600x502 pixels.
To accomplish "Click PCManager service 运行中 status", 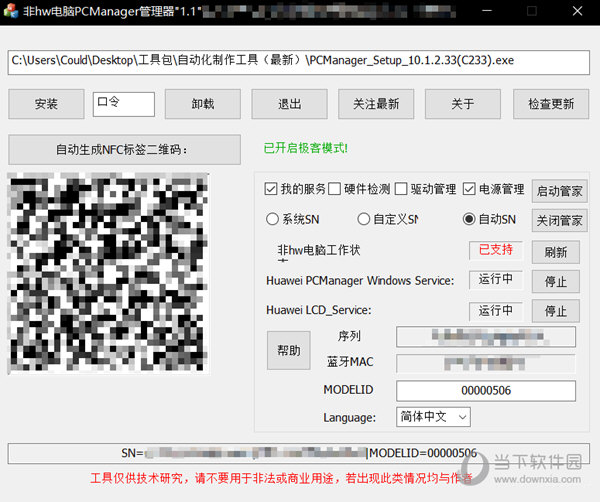I will coord(496,279).
